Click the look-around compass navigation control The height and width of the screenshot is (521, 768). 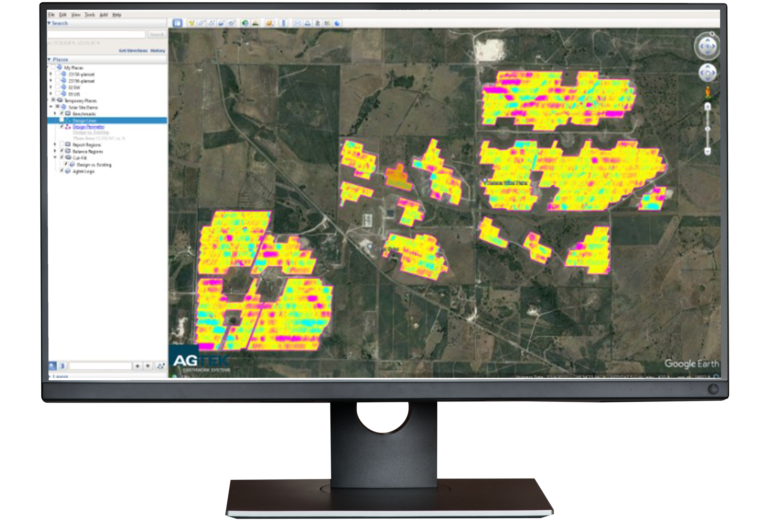coord(706,46)
